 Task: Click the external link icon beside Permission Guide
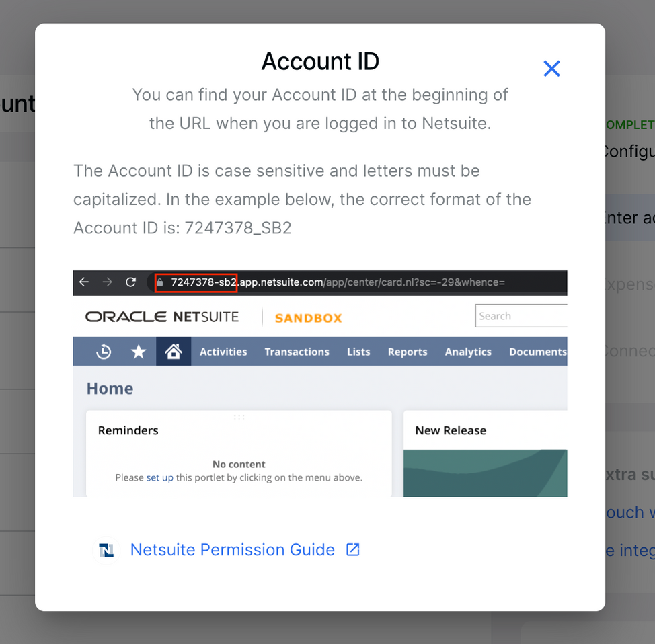(x=353, y=549)
